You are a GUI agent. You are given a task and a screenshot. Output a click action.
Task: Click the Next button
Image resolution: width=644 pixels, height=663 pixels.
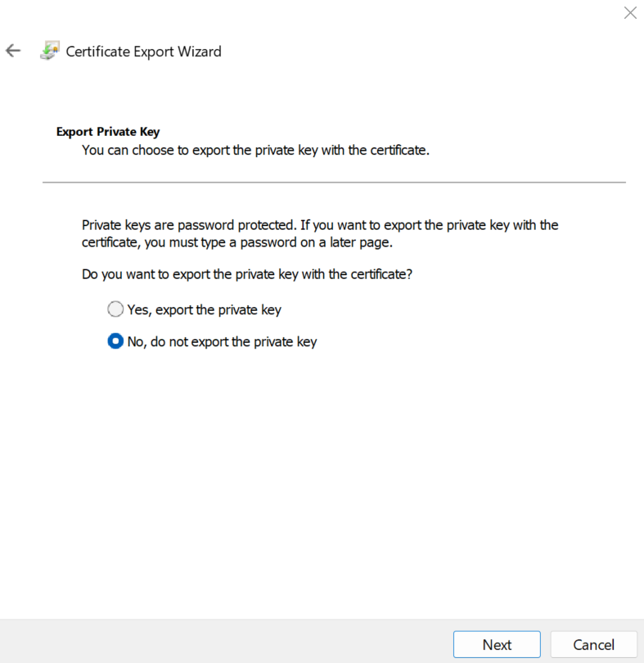click(497, 644)
